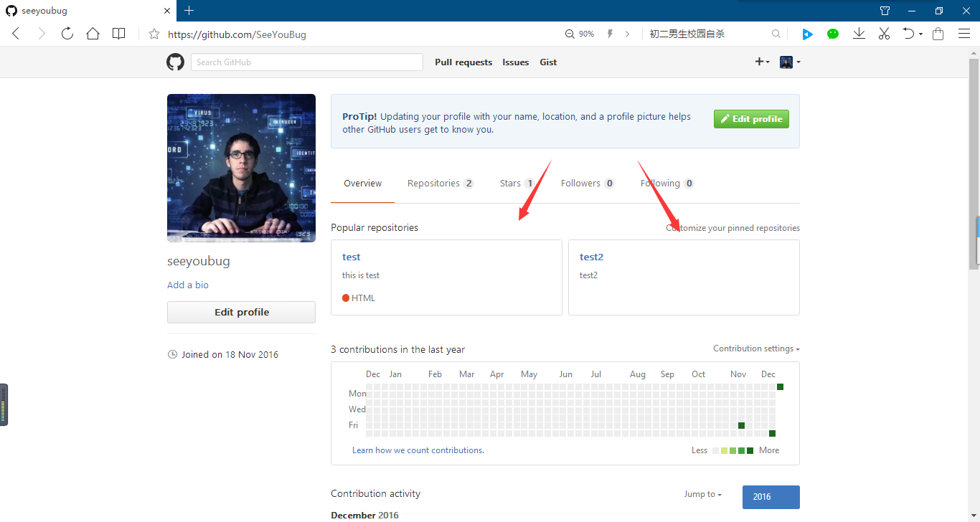This screenshot has height=522, width=980.
Task: Open the Pull requests menu item
Action: (x=463, y=62)
